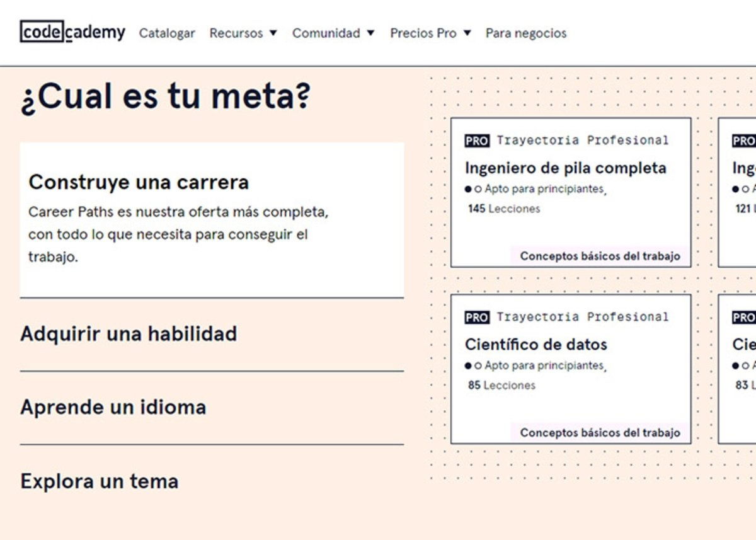This screenshot has height=540, width=756.
Task: Open the Catalogar menu item
Action: coord(167,33)
